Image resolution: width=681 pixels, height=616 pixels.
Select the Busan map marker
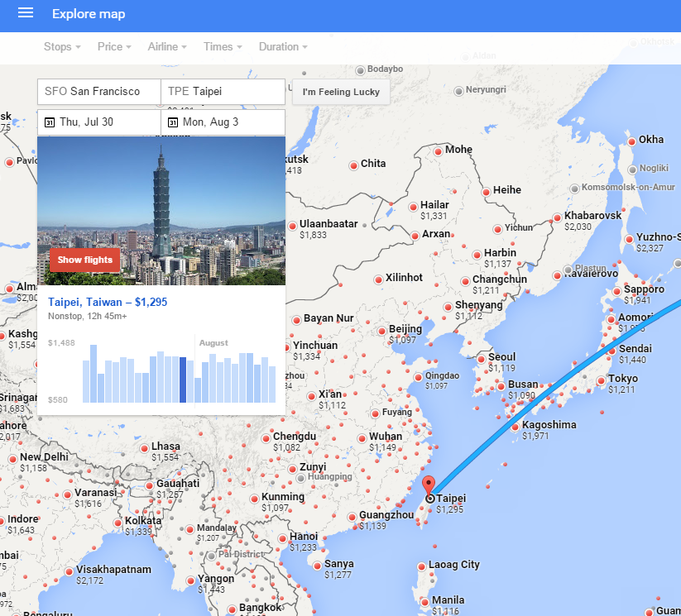click(501, 386)
